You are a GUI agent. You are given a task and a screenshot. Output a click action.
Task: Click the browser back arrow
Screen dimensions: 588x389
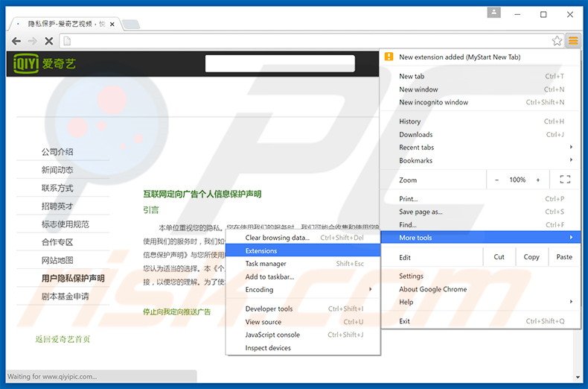tap(16, 41)
